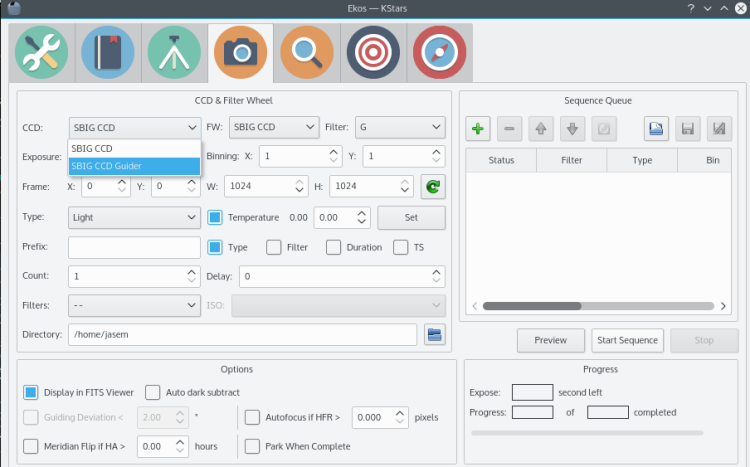750x467 pixels.
Task: Click the frame width W spinbox
Action: coord(266,187)
